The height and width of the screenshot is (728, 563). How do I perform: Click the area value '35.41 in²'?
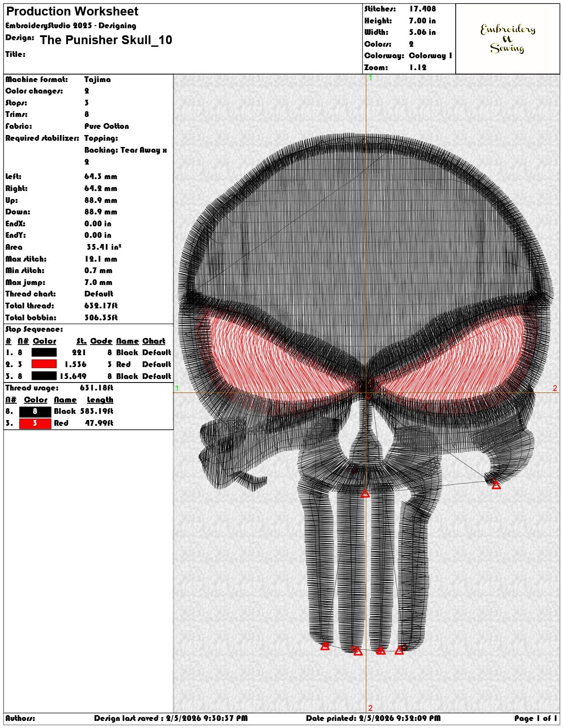click(x=104, y=247)
